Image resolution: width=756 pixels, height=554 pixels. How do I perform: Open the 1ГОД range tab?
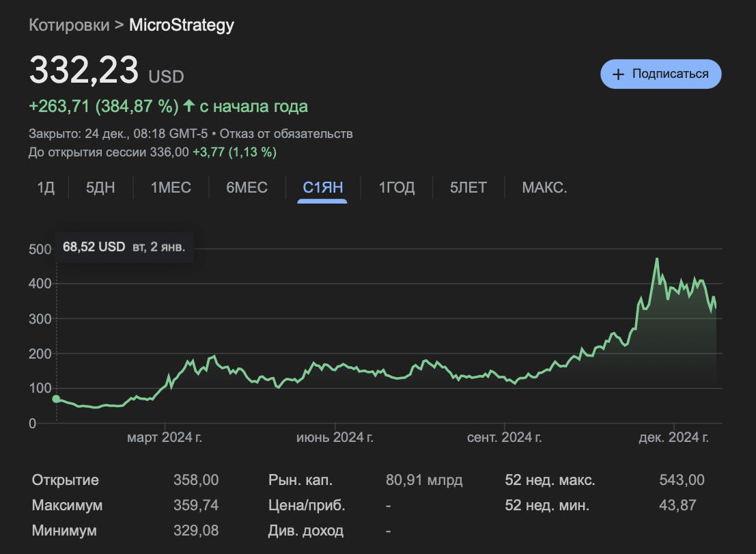396,188
